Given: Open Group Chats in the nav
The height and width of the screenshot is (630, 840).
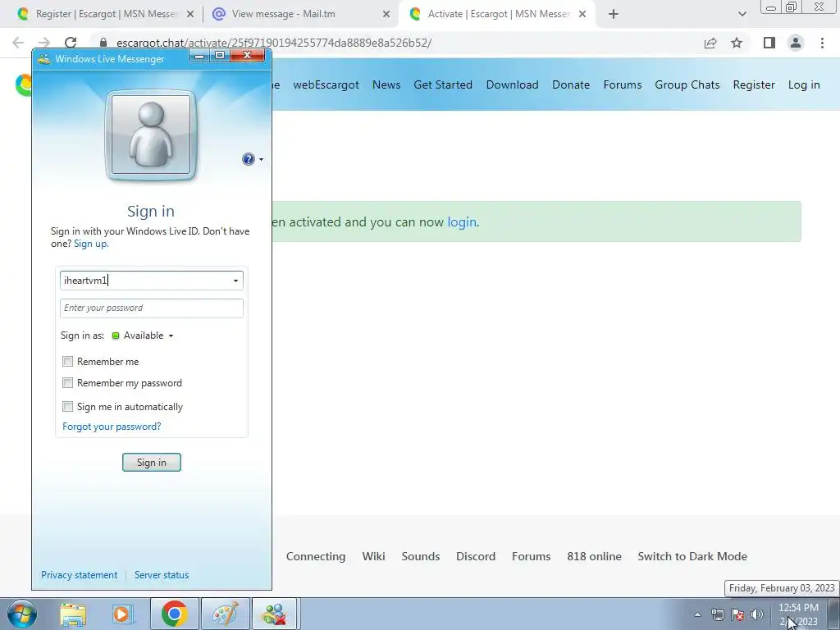Looking at the screenshot, I should (x=687, y=84).
